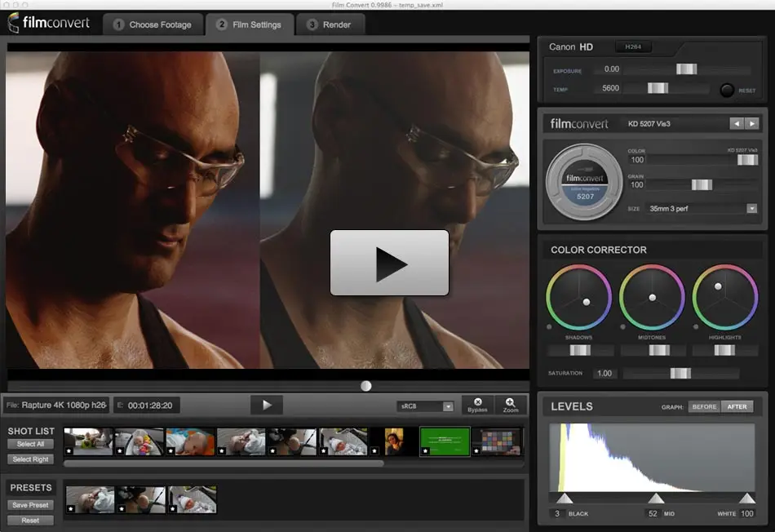Select the first shot list thumbnail

(x=88, y=441)
